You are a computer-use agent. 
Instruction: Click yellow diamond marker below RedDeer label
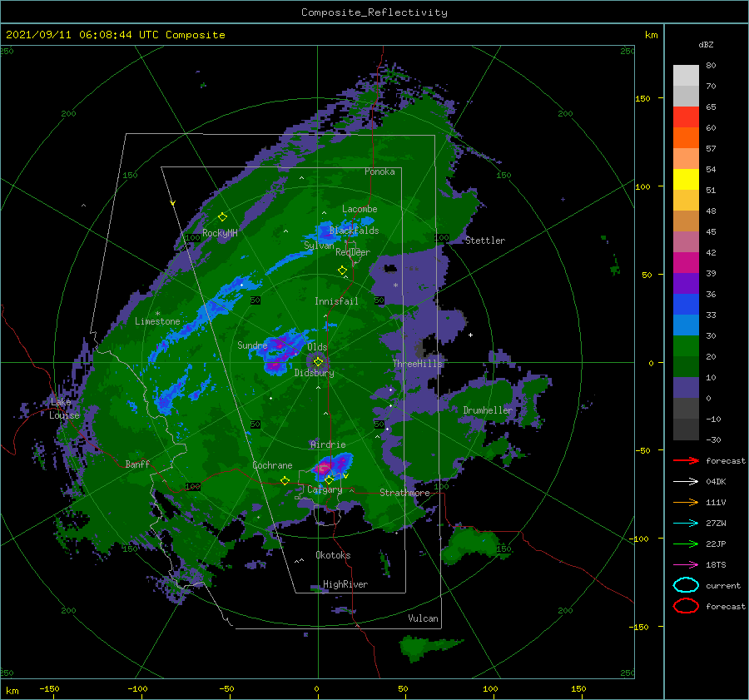tap(342, 270)
